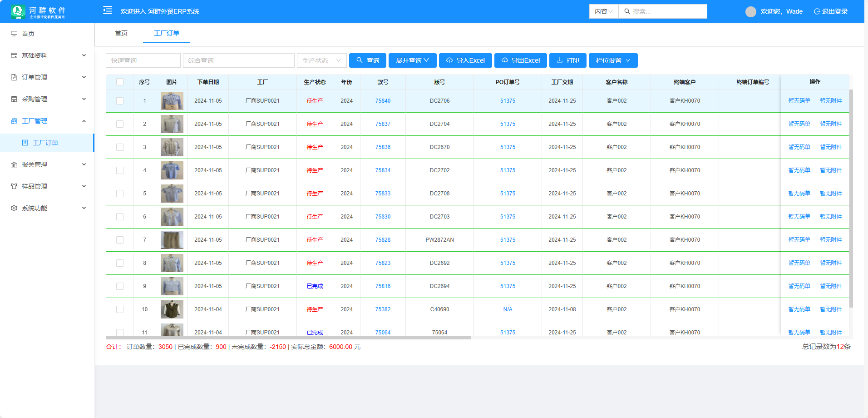Click the user avatar icon beside Wade
The width and height of the screenshot is (868, 418).
[750, 11]
